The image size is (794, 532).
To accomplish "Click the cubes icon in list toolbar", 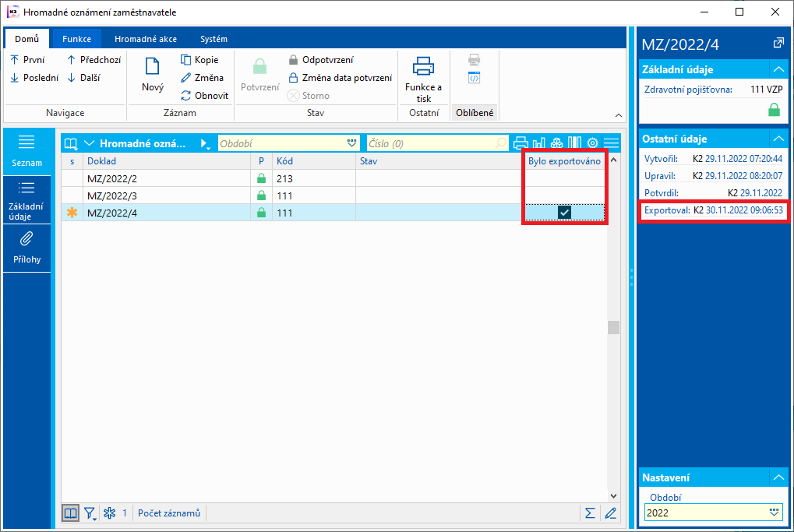I will [x=556, y=143].
